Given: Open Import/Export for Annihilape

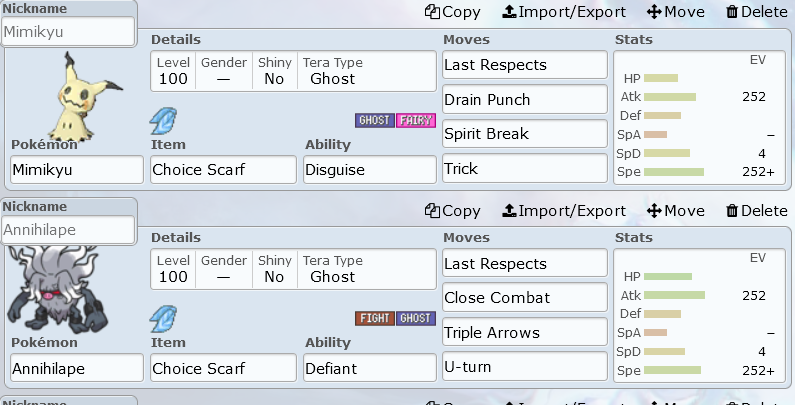Looking at the screenshot, I should point(564,210).
